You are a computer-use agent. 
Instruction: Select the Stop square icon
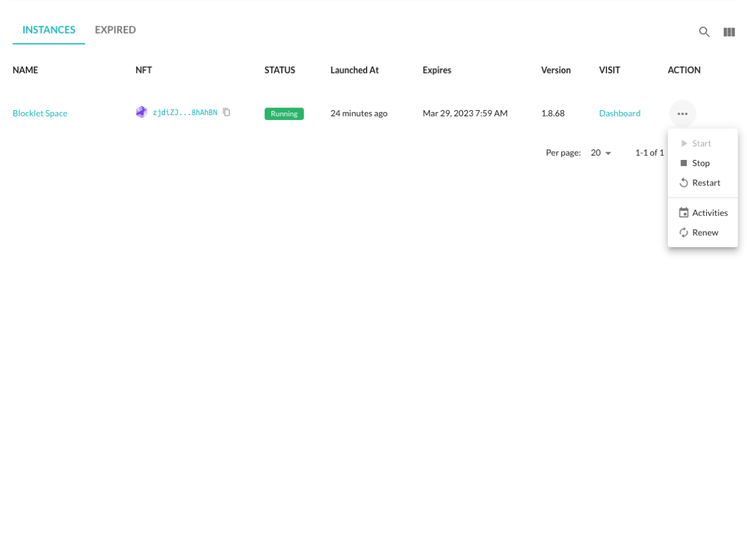pyautogui.click(x=684, y=162)
